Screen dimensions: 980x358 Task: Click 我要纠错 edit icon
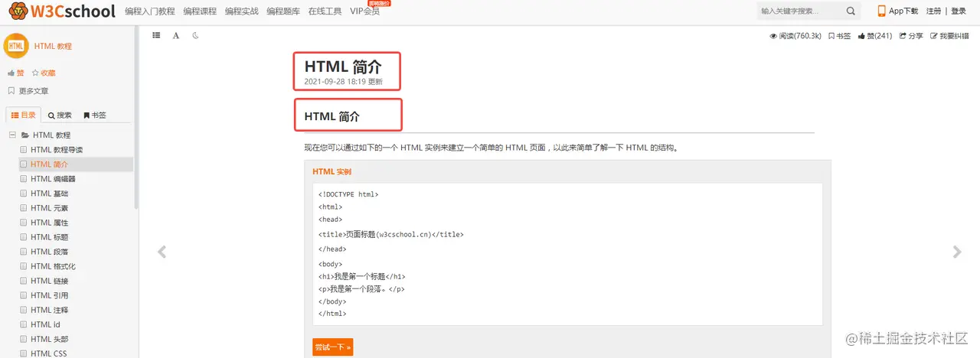[x=933, y=36]
